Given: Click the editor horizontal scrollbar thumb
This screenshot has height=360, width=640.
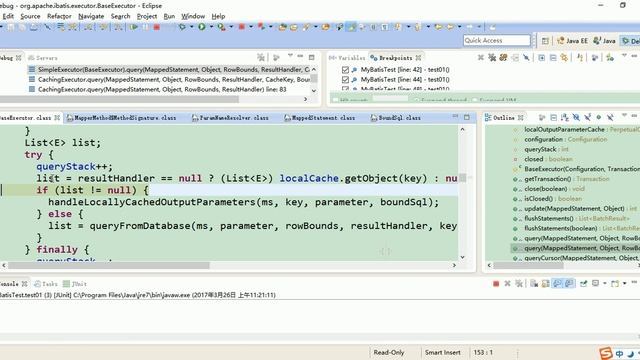Looking at the screenshot, I should click(x=109, y=265).
